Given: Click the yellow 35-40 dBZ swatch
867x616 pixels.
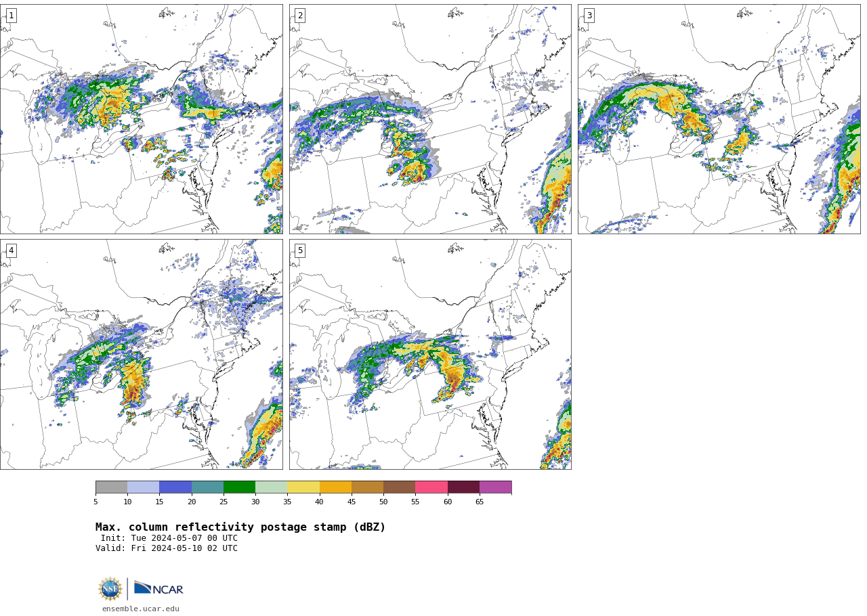Looking at the screenshot, I should coord(303,487).
